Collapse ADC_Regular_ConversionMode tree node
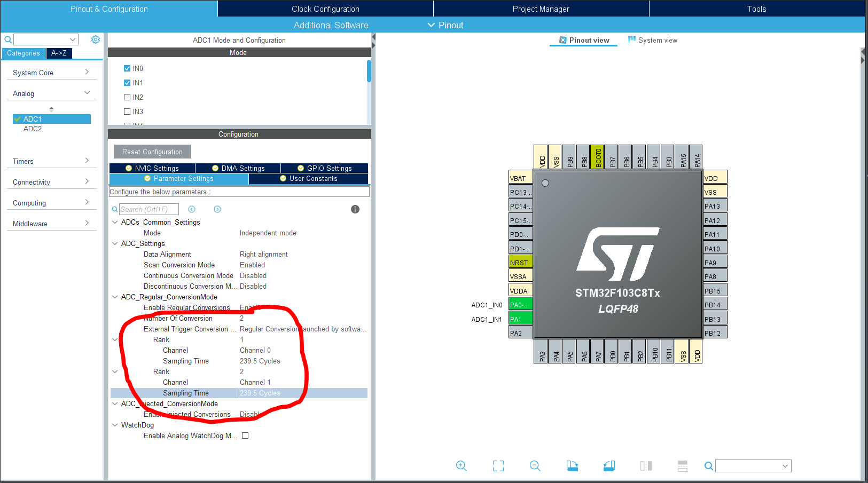Screen dimensions: 868x483 point(115,297)
